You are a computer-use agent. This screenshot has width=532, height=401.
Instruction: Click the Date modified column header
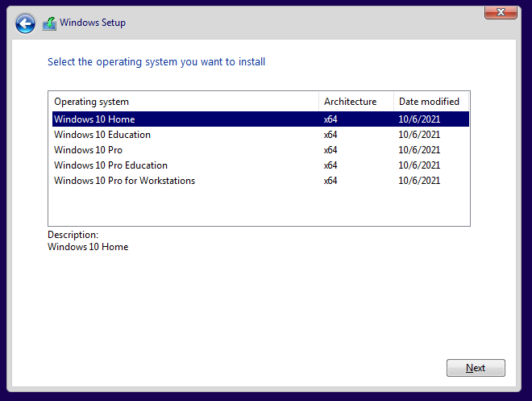pyautogui.click(x=431, y=102)
